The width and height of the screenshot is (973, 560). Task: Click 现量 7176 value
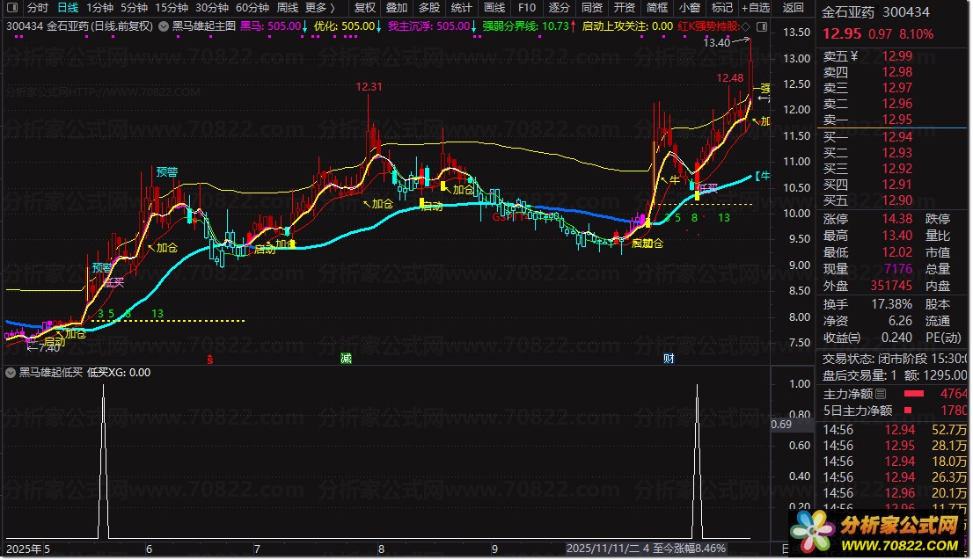tap(898, 268)
